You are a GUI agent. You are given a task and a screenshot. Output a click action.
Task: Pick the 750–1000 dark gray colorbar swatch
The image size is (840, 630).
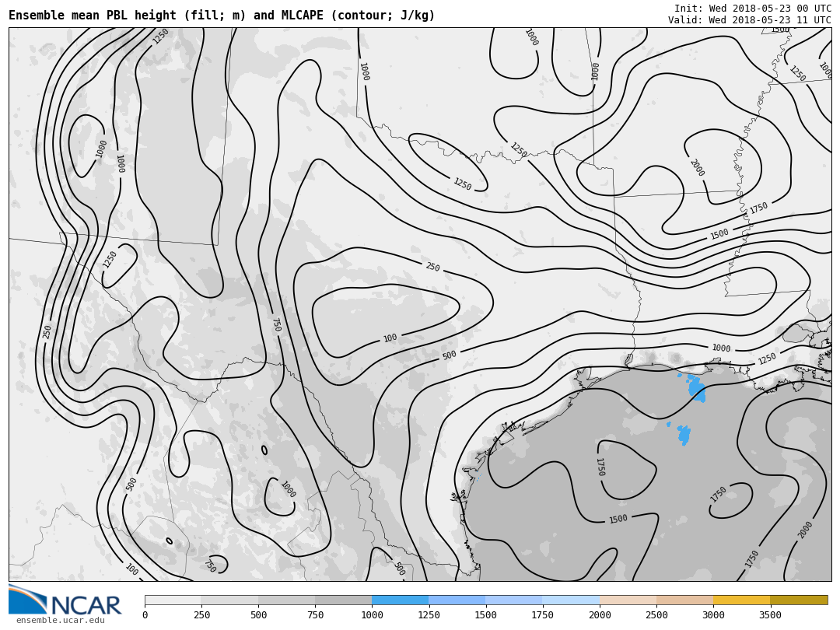(344, 600)
